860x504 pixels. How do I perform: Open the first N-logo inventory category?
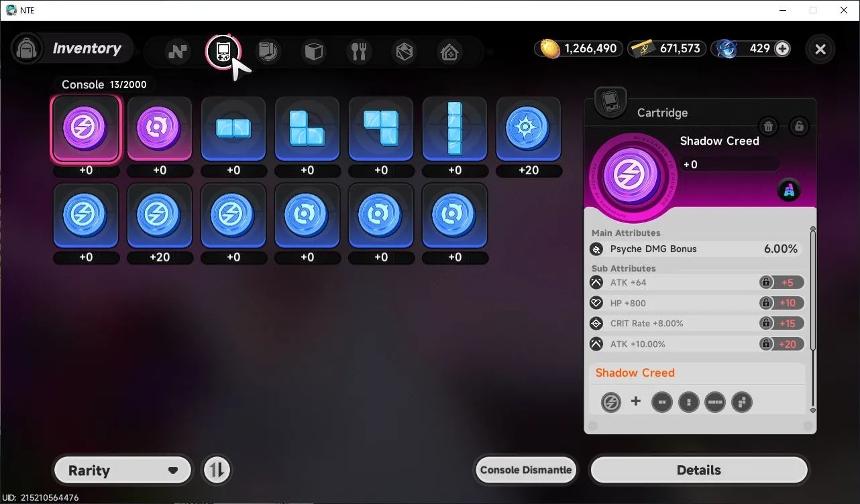coord(178,52)
